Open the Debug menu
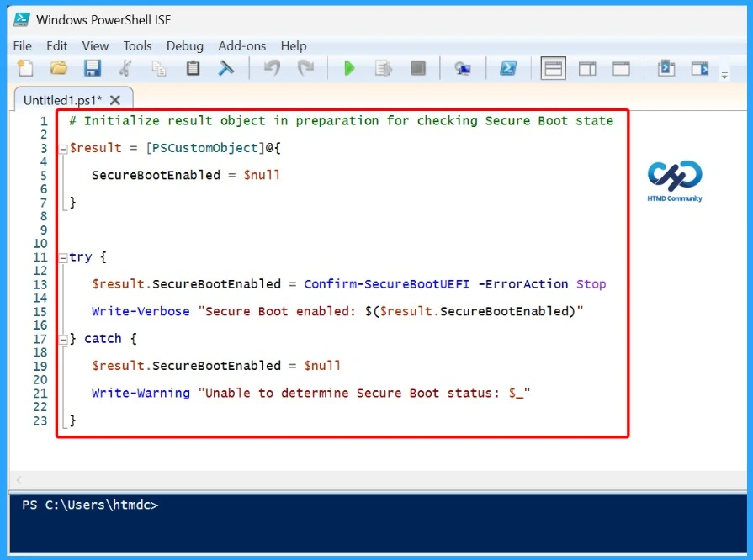Image resolution: width=753 pixels, height=560 pixels. 185,46
